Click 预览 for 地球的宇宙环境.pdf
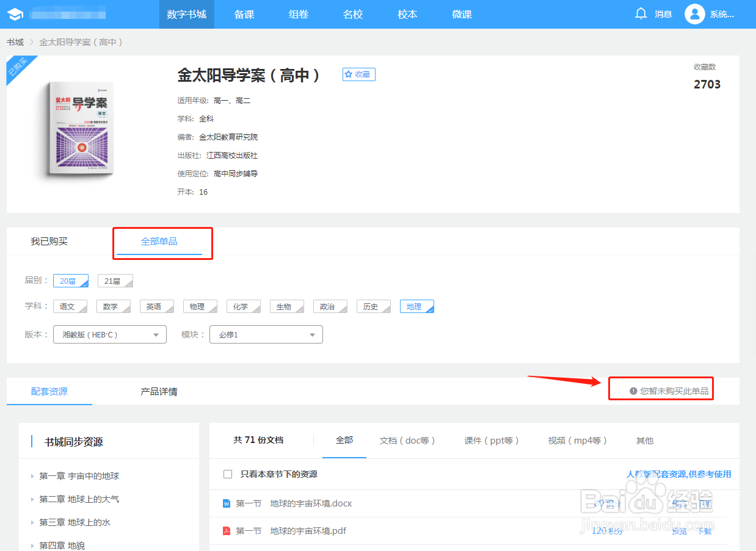The width and height of the screenshot is (756, 551). pyautogui.click(x=679, y=531)
